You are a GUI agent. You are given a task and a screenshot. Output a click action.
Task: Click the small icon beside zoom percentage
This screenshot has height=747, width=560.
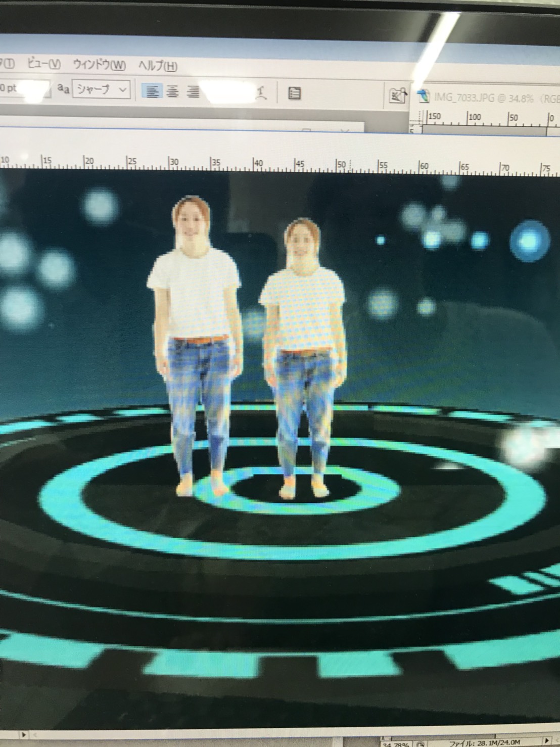tap(419, 744)
